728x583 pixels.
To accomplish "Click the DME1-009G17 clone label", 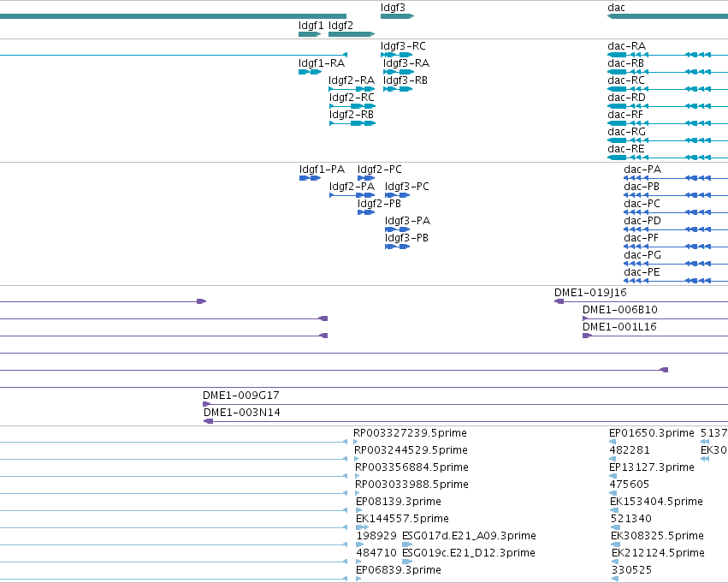I will click(x=241, y=396).
